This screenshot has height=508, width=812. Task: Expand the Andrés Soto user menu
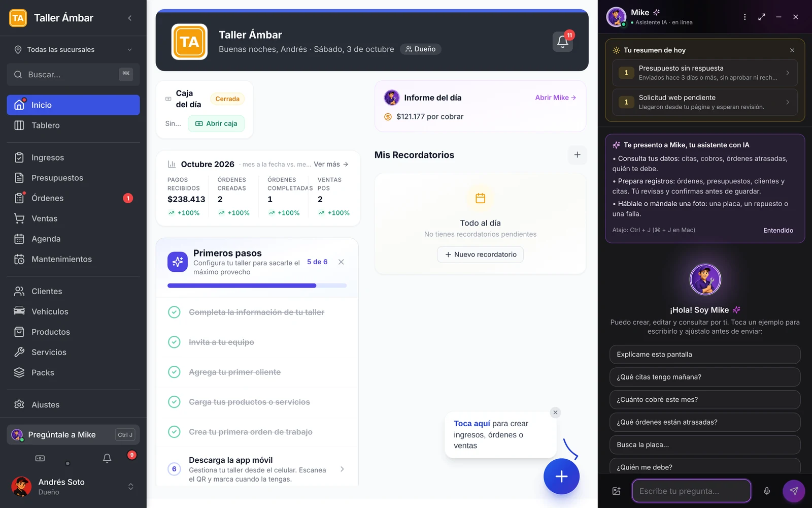click(73, 487)
